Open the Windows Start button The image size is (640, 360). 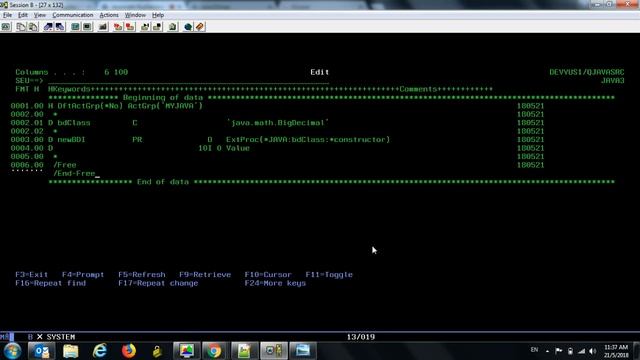coord(12,351)
